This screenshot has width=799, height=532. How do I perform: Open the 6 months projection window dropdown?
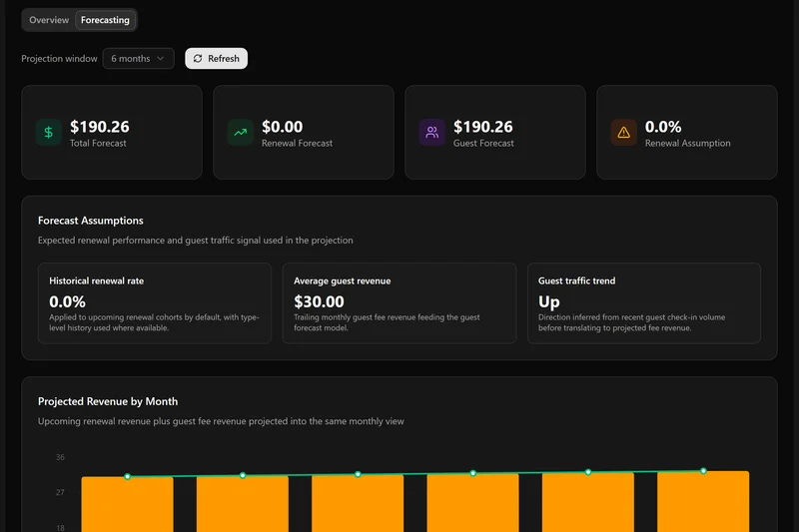tap(138, 59)
